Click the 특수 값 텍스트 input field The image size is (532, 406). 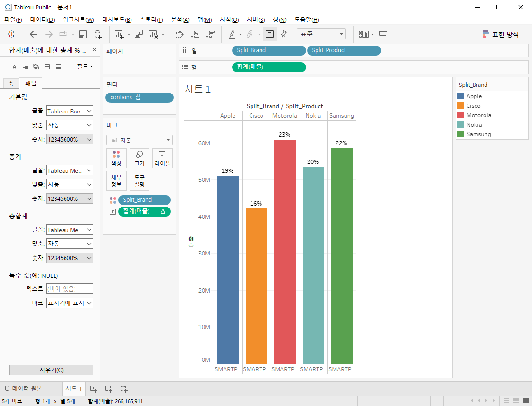click(x=70, y=289)
